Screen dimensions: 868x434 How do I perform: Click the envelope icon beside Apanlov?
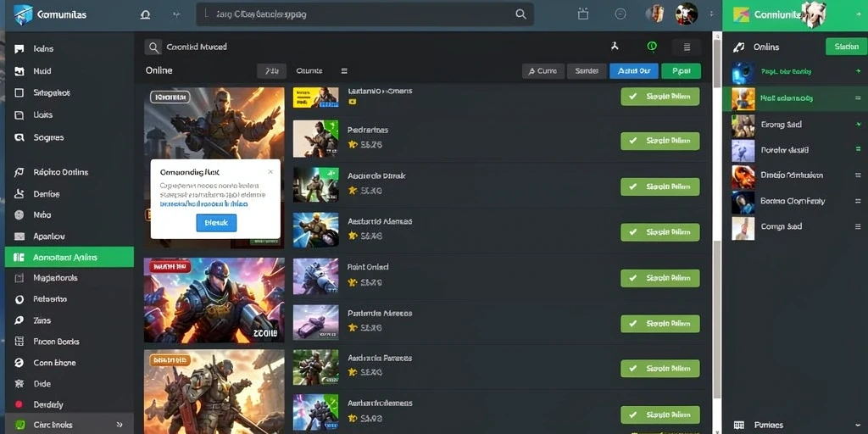(19, 236)
